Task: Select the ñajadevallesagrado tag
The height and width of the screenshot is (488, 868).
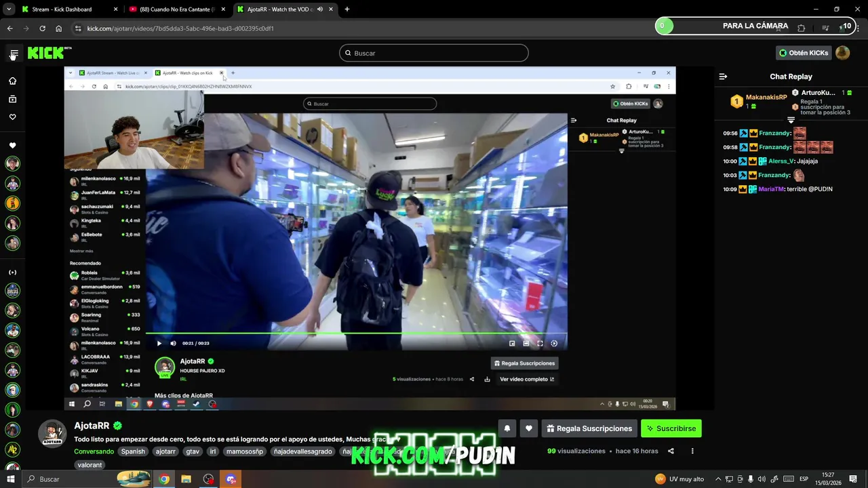Action: coord(302,451)
